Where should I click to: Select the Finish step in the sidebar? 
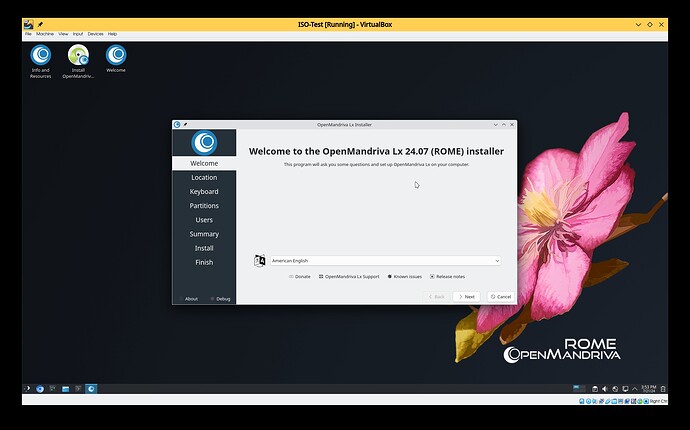[x=204, y=262]
